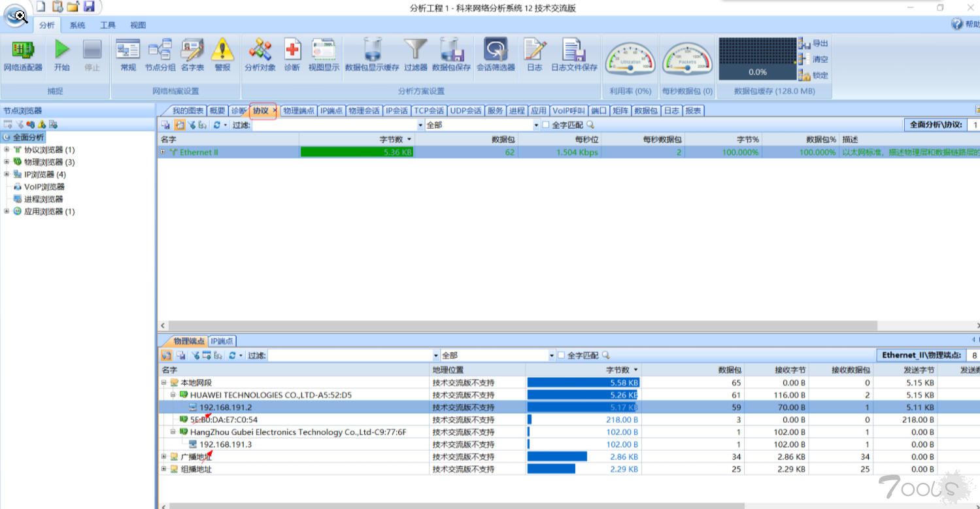Open 视图显示 view display settings
The image size is (980, 509).
click(324, 56)
